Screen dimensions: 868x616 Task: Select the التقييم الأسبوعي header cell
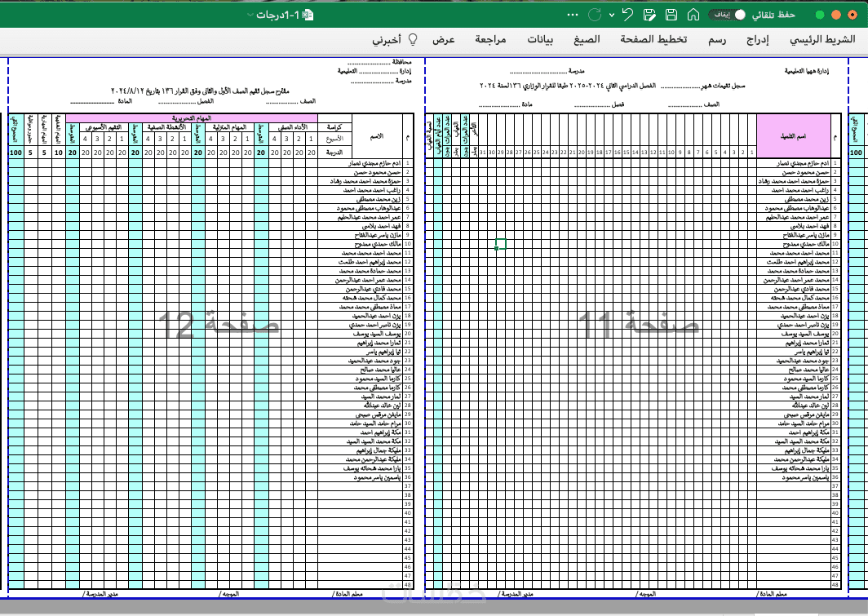pyautogui.click(x=104, y=126)
